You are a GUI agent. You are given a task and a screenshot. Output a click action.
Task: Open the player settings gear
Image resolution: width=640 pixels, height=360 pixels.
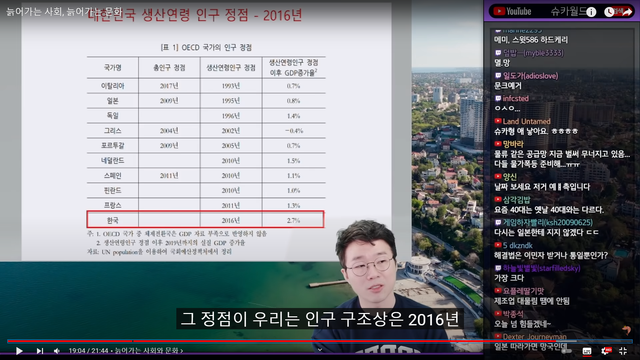606,351
